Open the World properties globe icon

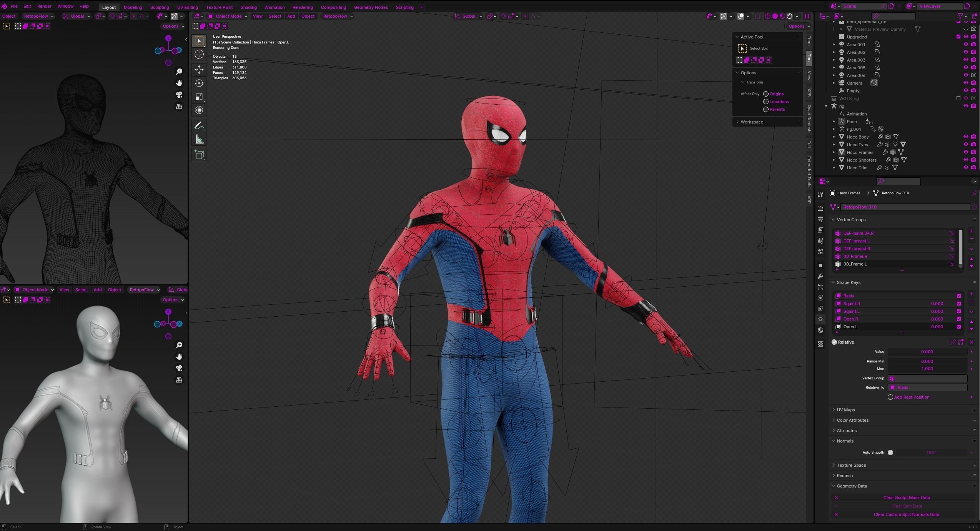[820, 252]
